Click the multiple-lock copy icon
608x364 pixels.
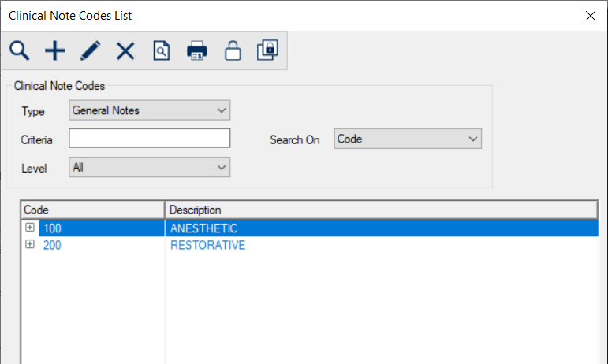[x=267, y=51]
